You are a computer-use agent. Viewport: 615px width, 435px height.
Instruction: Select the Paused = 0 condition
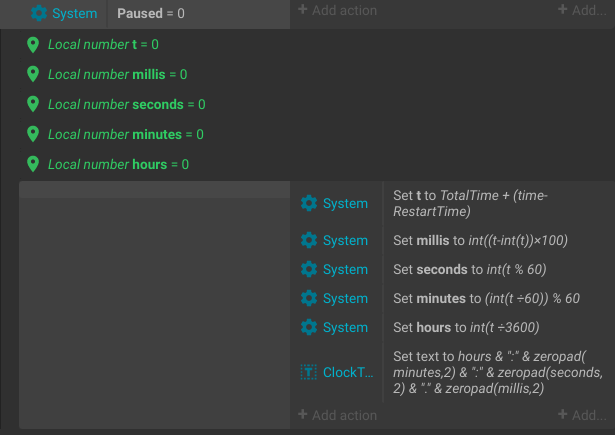pyautogui.click(x=151, y=13)
